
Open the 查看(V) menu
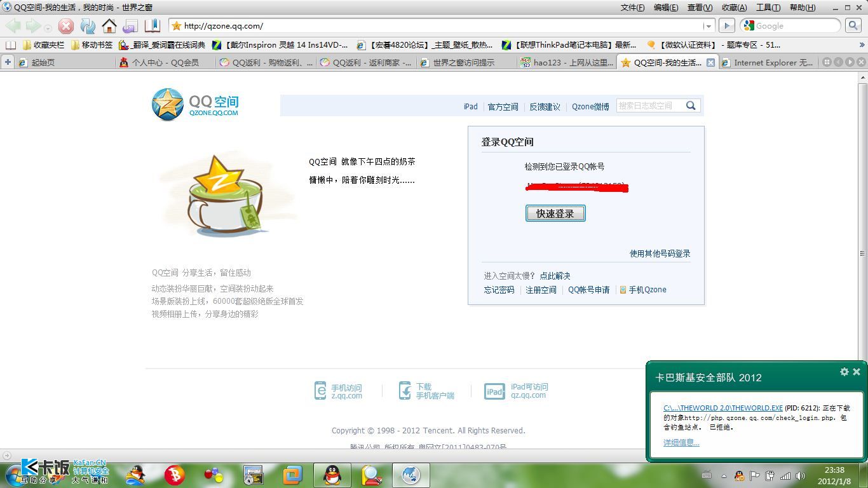(700, 8)
